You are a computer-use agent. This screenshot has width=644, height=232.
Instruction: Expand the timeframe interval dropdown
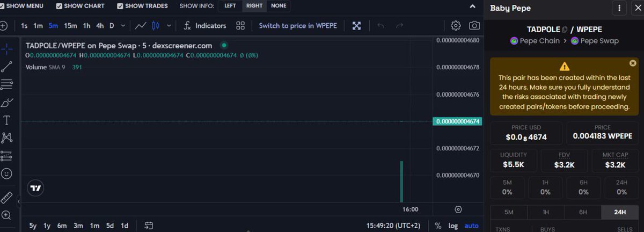pos(123,26)
